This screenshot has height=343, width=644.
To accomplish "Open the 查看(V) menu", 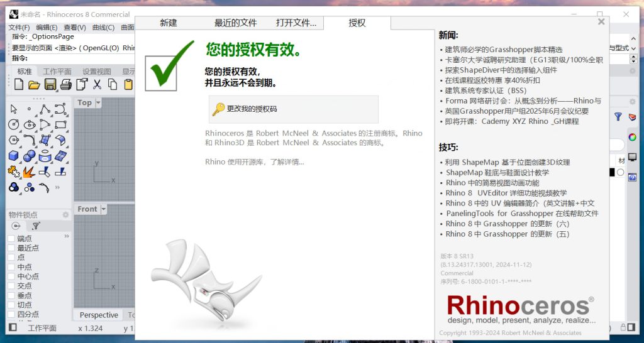I will (x=75, y=28).
